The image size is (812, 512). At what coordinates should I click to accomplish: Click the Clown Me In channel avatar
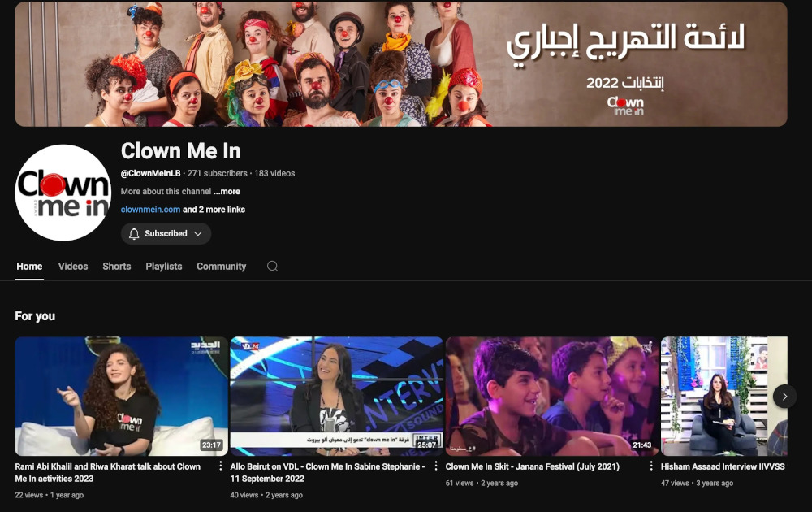[63, 193]
